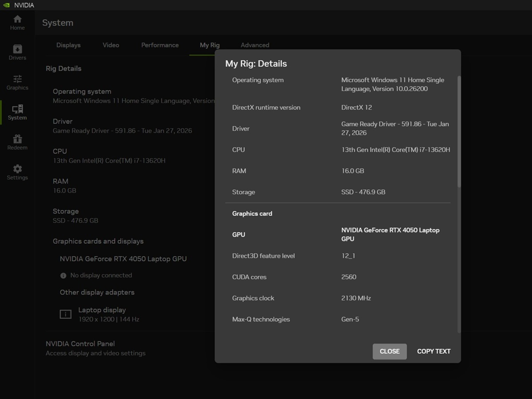Click info icon beside No display connected
Viewport: 532px width, 399px height.
[x=63, y=276]
